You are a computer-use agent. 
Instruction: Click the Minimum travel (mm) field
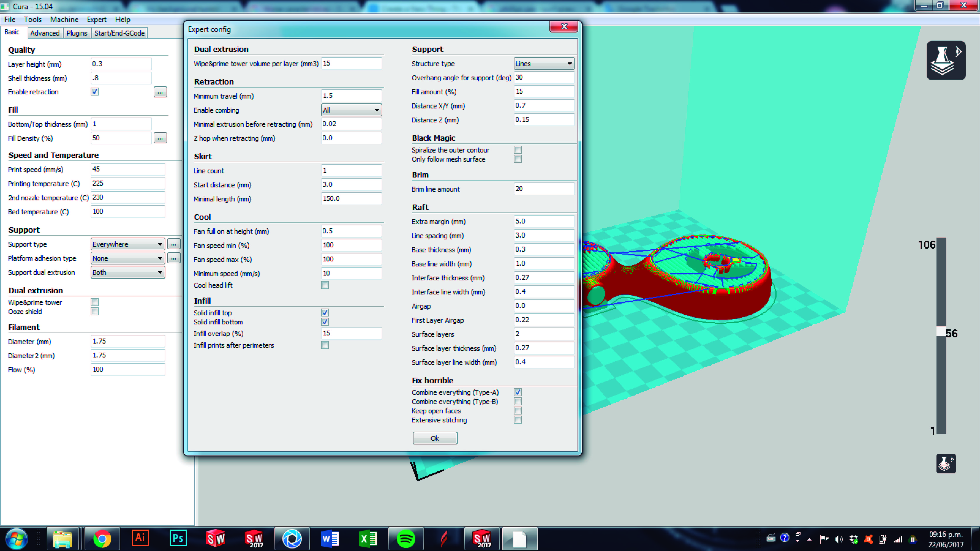click(x=351, y=96)
